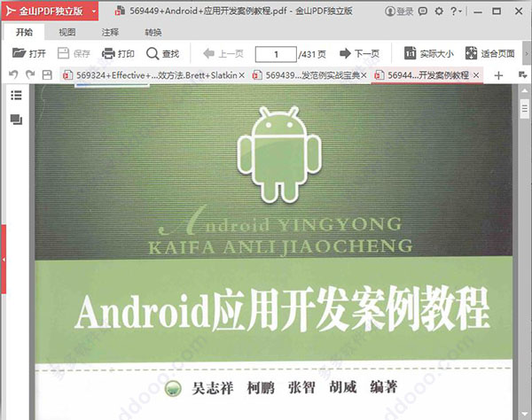The width and height of the screenshot is (532, 420).
Task: Open the 金山PDF独立版 application menu dropdown
Action: 94,12
